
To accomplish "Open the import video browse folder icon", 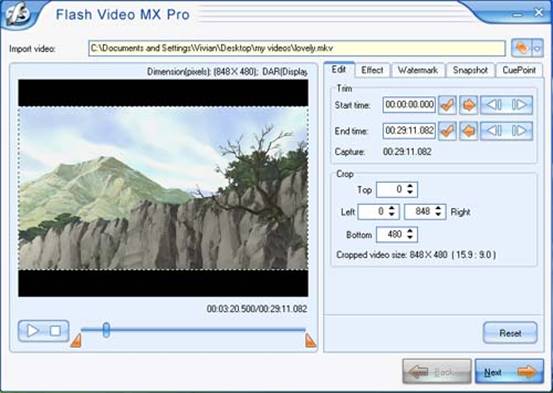I will 521,48.
